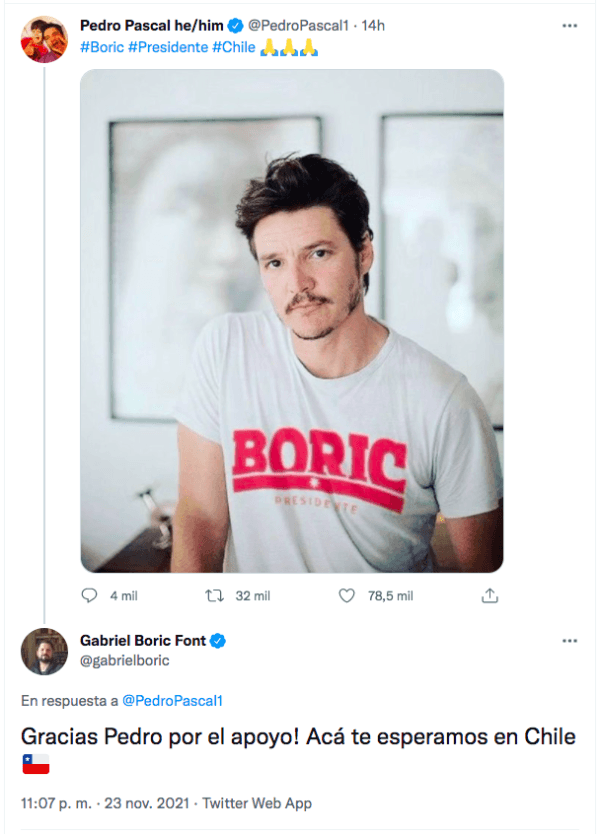This screenshot has height=834, width=600.
Task: Reply to Pedro Pascal's tweet
Action: tap(91, 595)
